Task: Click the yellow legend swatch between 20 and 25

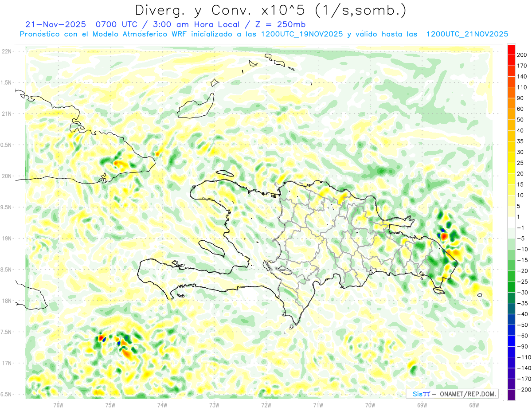Action: pos(511,168)
